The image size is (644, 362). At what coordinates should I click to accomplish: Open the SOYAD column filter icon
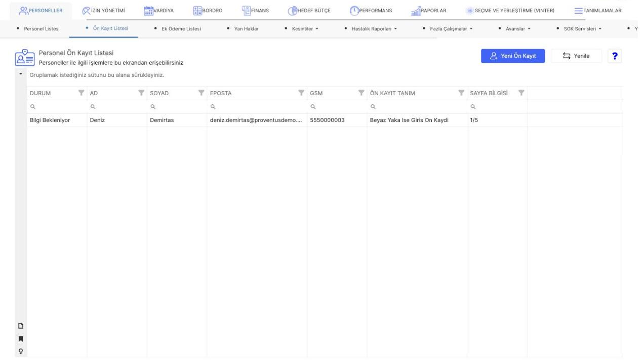[200, 93]
